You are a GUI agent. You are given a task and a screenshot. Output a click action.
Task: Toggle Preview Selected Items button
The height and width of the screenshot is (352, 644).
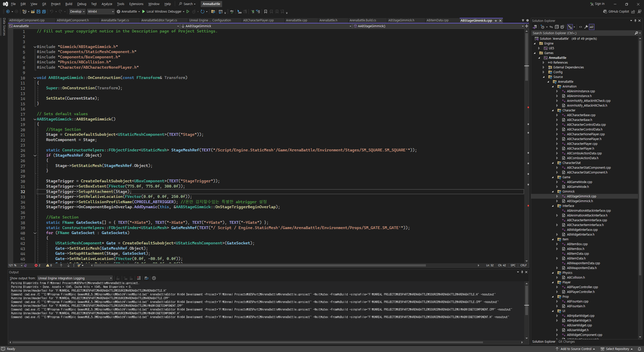(x=592, y=27)
